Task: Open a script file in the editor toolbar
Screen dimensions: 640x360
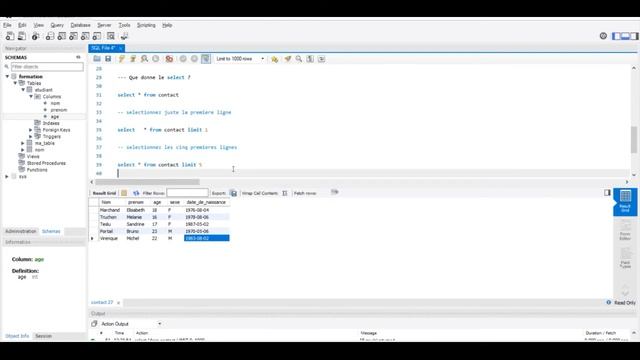Action: (x=97, y=59)
